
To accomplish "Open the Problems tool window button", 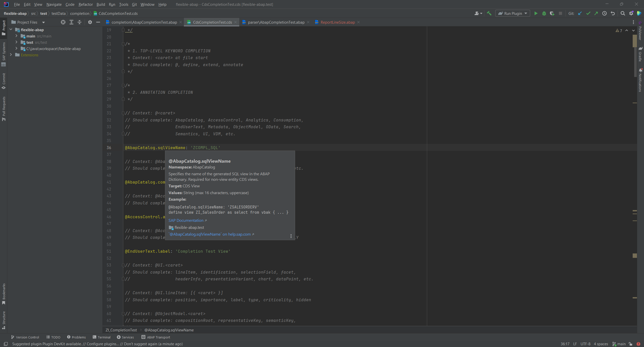I will (x=76, y=337).
